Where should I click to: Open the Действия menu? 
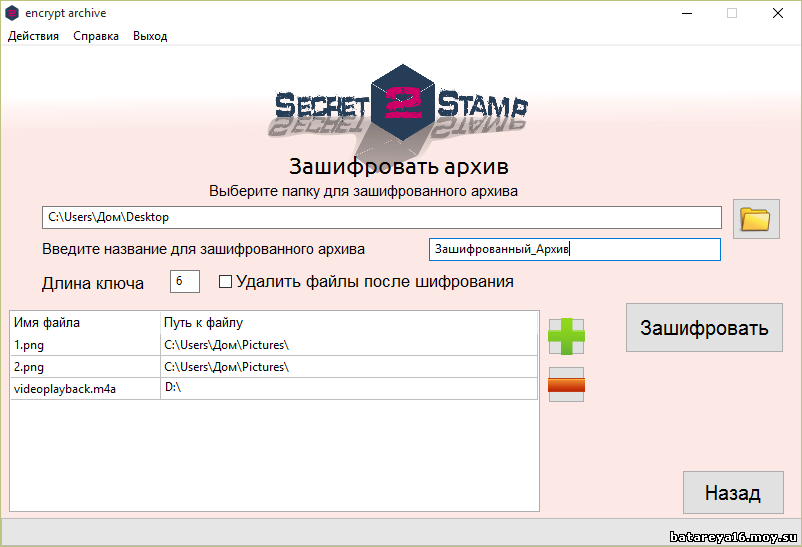[x=33, y=36]
